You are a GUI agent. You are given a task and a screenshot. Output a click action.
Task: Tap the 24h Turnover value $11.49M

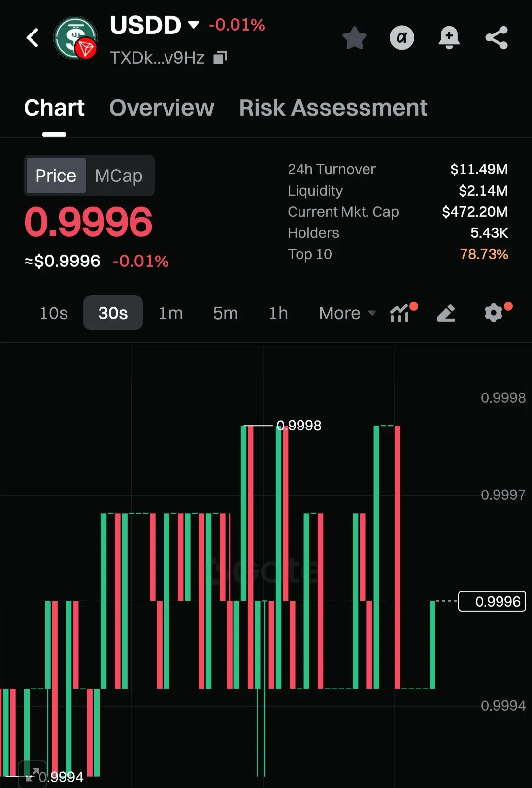pos(479,169)
